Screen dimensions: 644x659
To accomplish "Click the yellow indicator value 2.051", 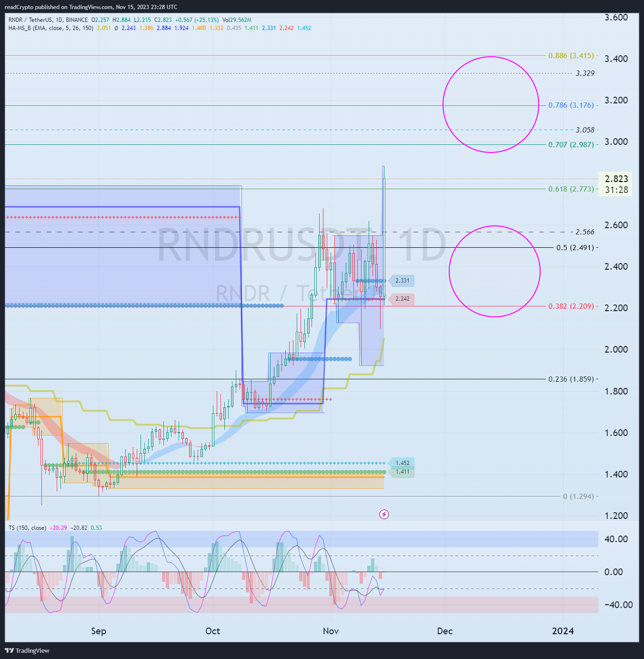I will point(104,28).
